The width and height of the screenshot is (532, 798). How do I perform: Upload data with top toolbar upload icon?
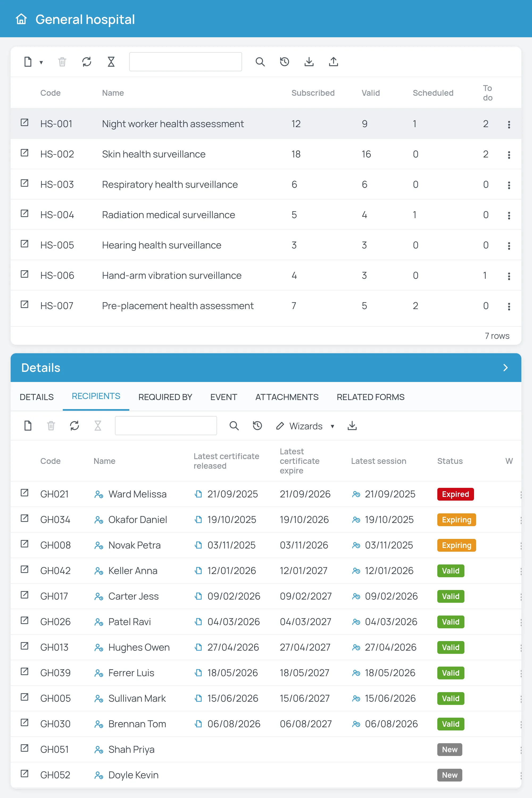[x=333, y=62]
